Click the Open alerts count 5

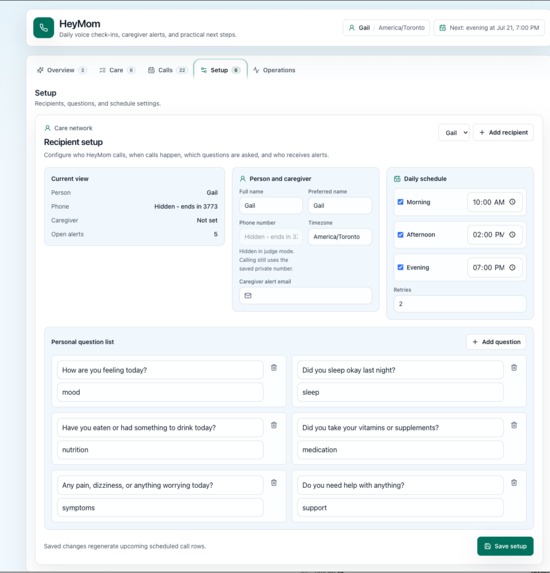(216, 234)
